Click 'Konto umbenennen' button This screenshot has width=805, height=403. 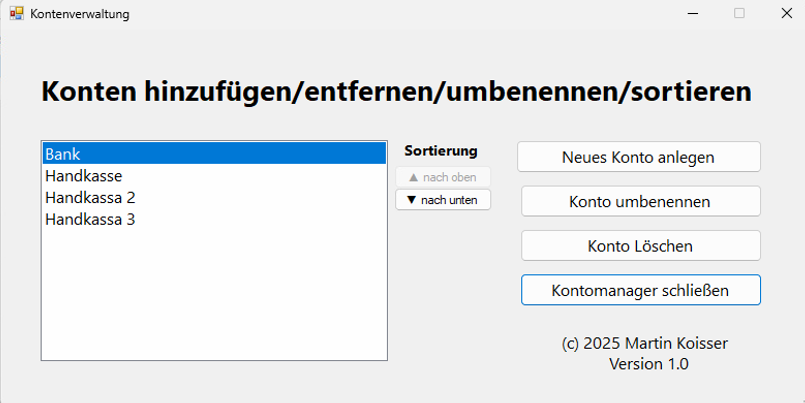[x=640, y=201]
